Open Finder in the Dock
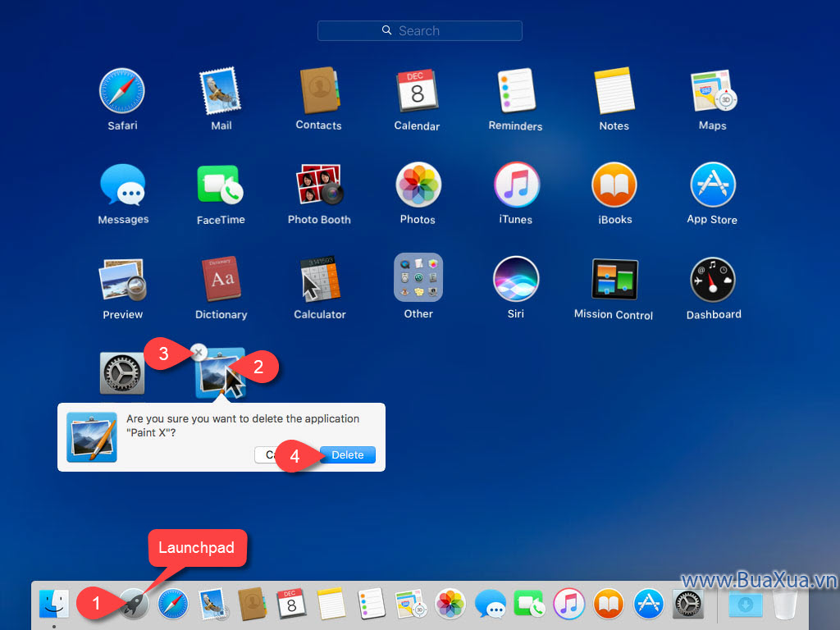This screenshot has height=630, width=840. (x=53, y=603)
